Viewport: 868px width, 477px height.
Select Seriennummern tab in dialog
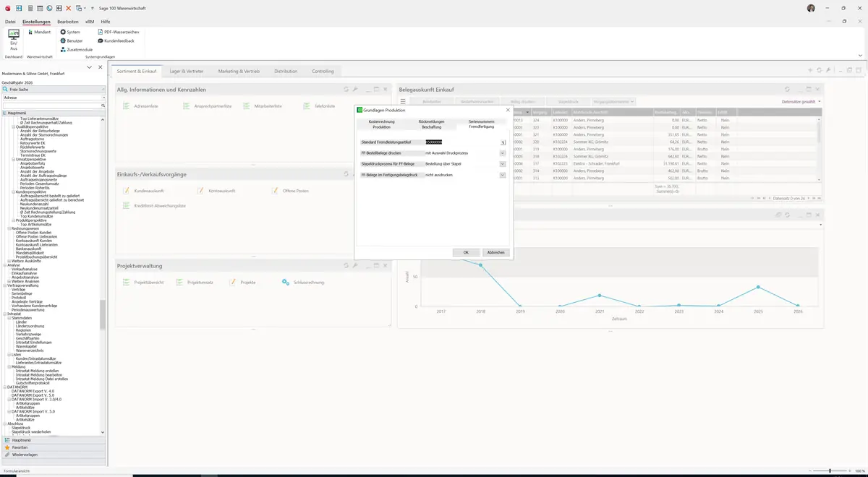(x=481, y=121)
